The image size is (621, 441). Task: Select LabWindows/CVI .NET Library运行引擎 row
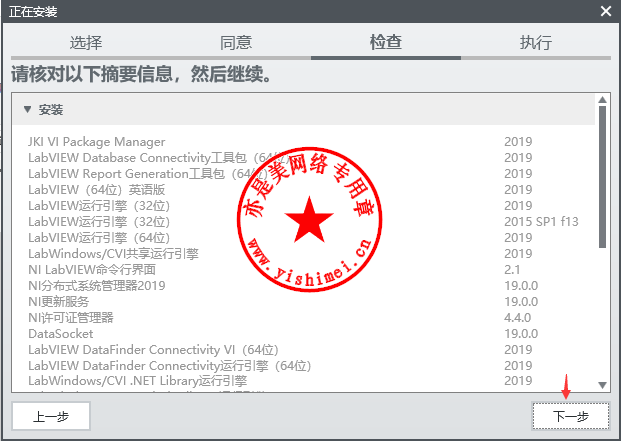(x=304, y=381)
